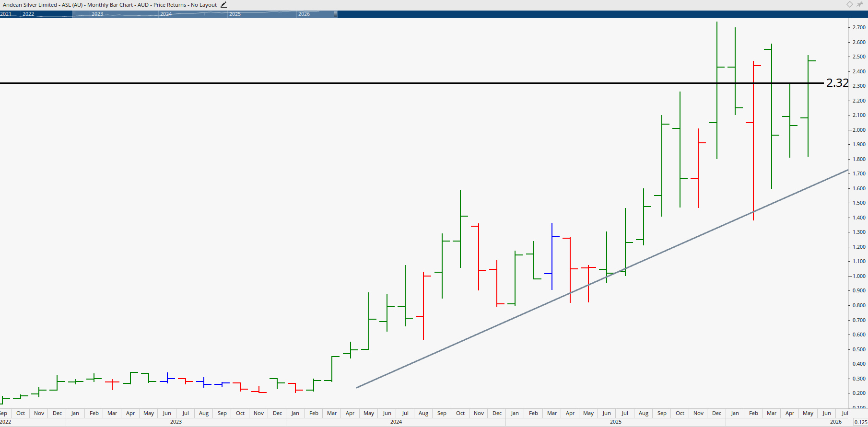Click 0.500 on the price axis
This screenshot has height=427, width=868.
(x=859, y=349)
